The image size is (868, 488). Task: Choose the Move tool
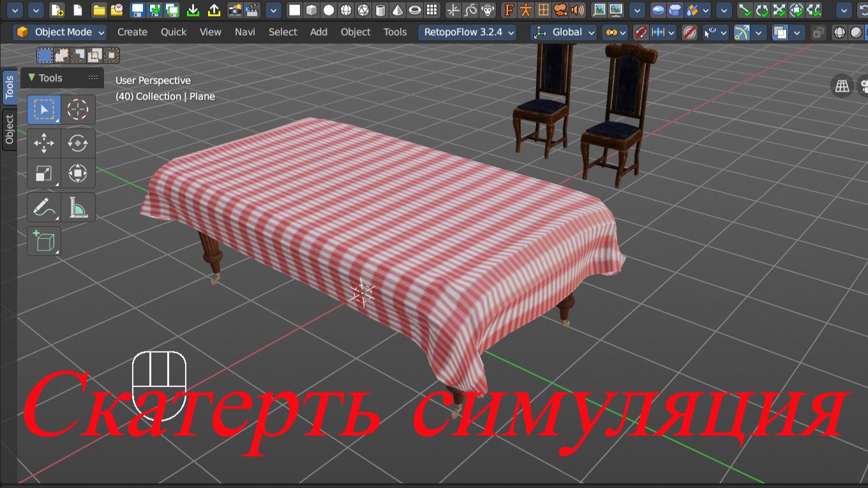pyautogui.click(x=43, y=143)
